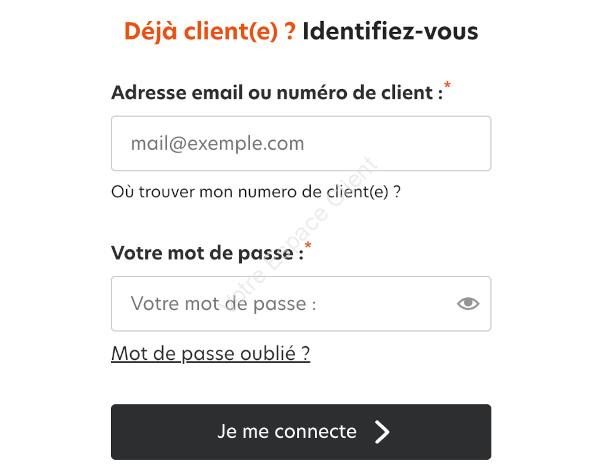
Task: Open Où trouver mon numero de client(e) help
Action: point(256,192)
